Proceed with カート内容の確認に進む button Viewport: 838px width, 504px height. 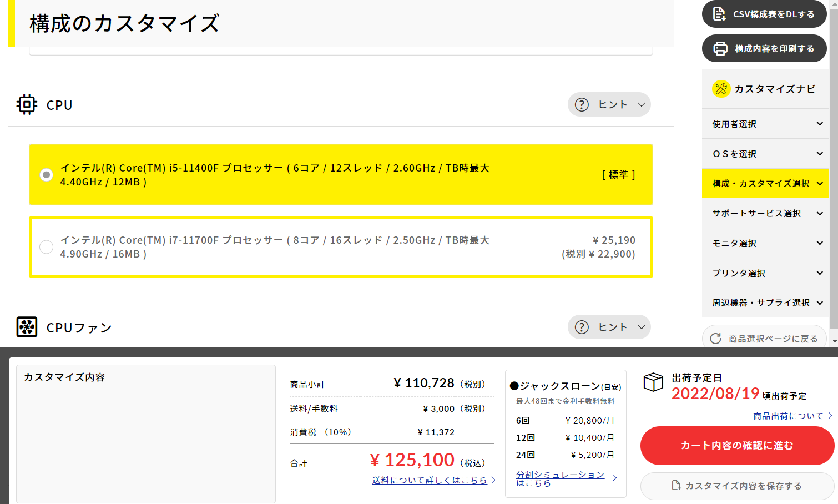[737, 445]
